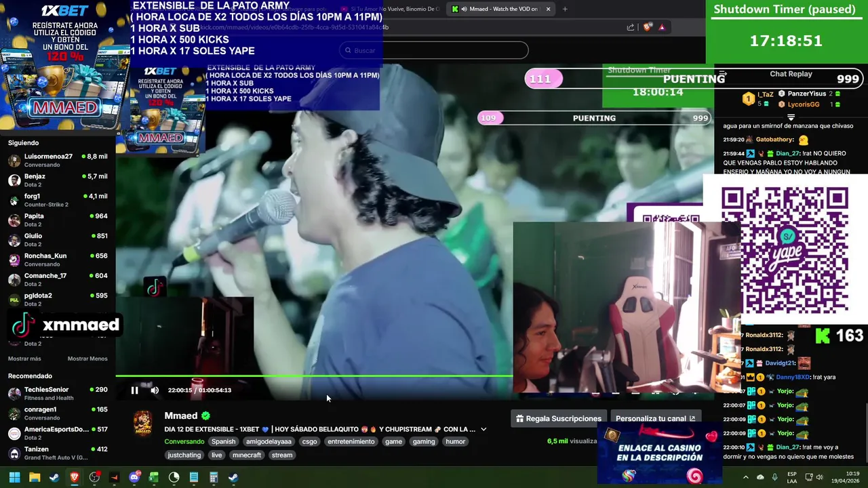The height and width of the screenshot is (488, 868).
Task: Select the stream tag
Action: (x=282, y=455)
